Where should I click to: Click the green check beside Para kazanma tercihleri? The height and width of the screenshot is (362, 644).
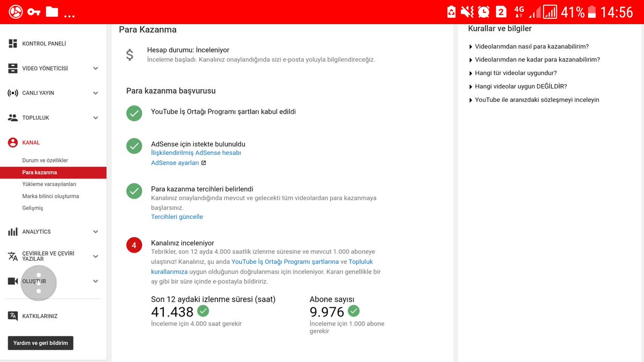click(x=134, y=190)
